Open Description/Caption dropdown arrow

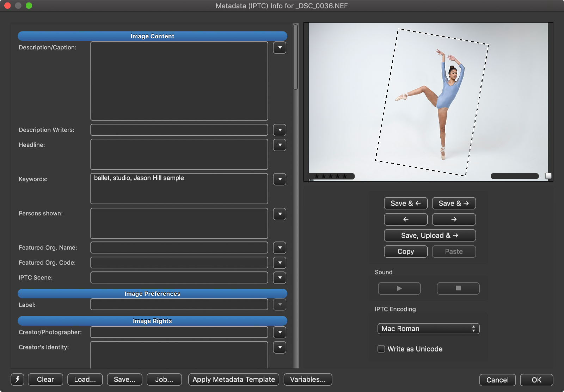point(280,48)
